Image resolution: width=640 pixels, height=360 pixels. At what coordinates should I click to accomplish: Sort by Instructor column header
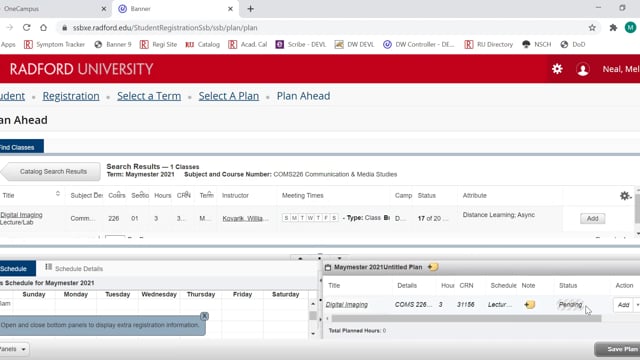coord(235,196)
